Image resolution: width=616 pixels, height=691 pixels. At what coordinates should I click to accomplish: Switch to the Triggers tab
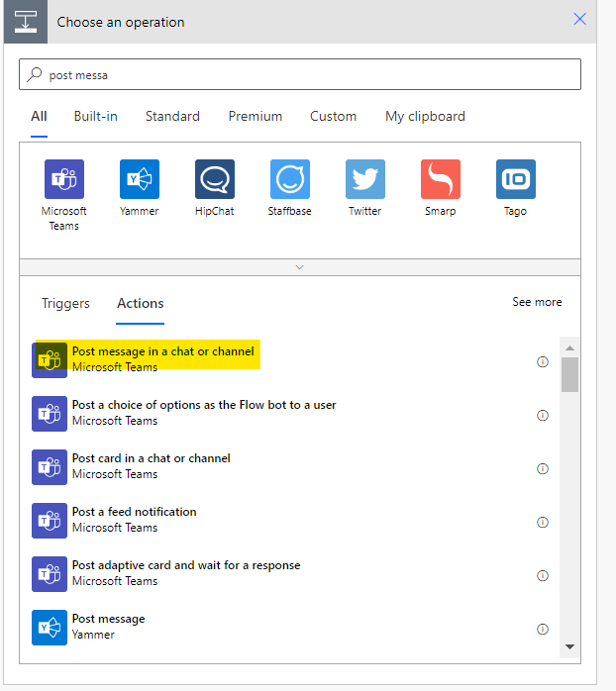click(65, 303)
